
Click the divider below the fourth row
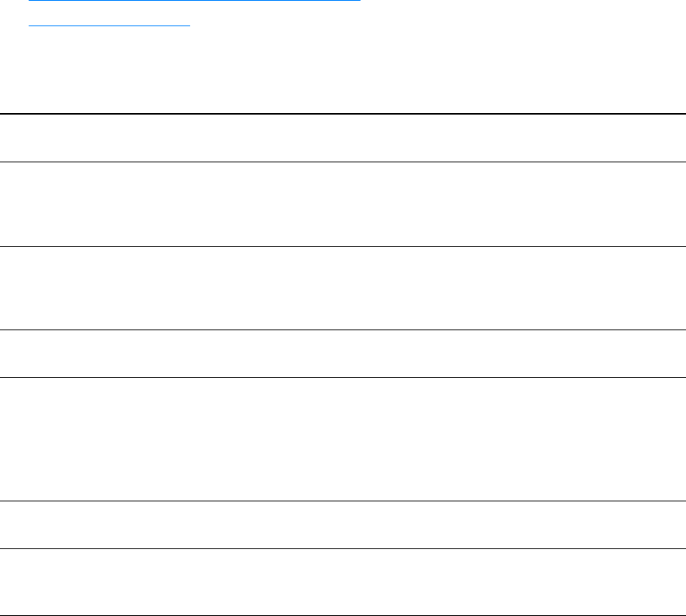(x=342, y=377)
